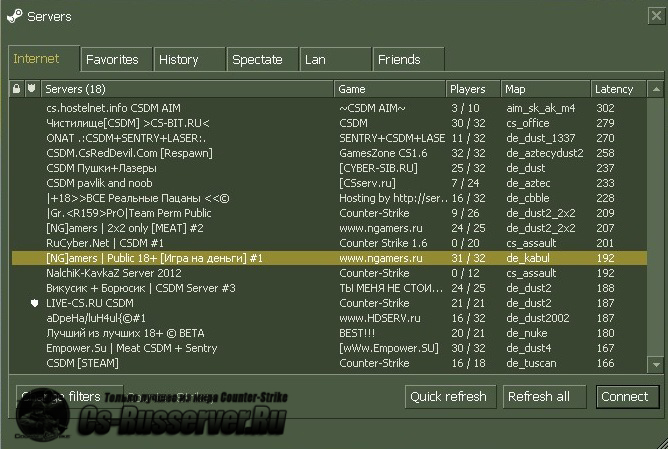Click the shield icon beside LIVE-CS.RU CSDM
The width and height of the screenshot is (668, 449).
[x=35, y=303]
